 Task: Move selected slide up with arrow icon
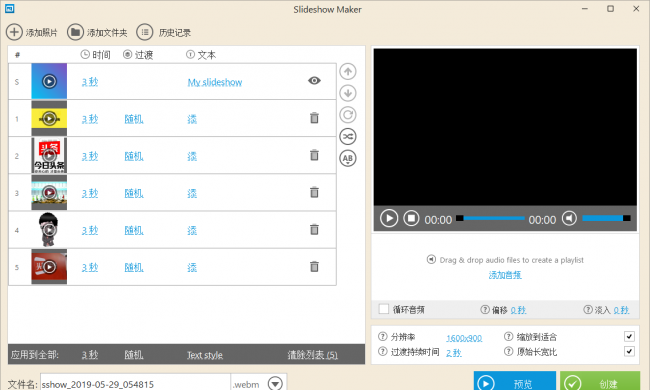pos(348,72)
